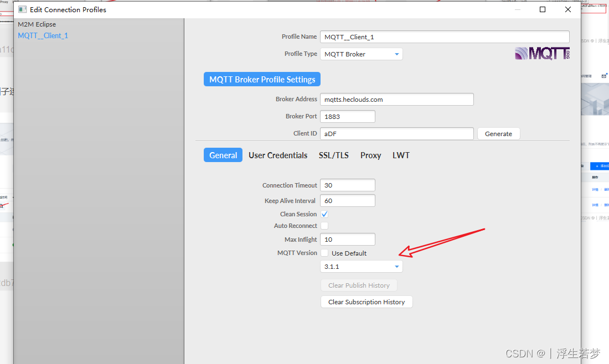The height and width of the screenshot is (364, 609).
Task: Close the Edit Connection Profiles window
Action: point(568,9)
